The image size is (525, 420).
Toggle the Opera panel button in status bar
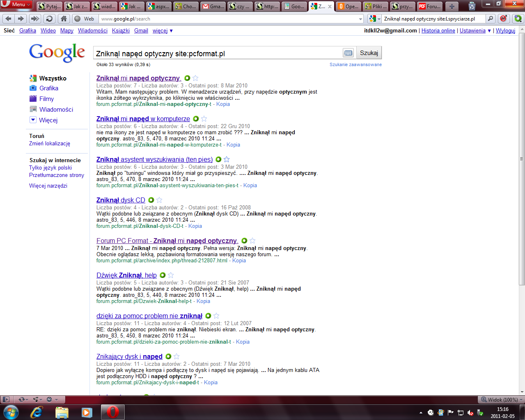6,399
